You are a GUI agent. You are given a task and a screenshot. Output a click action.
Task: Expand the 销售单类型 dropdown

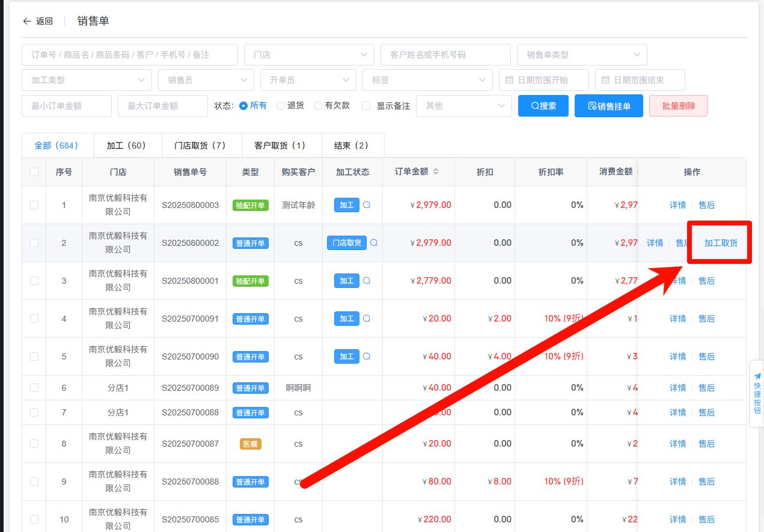(581, 55)
